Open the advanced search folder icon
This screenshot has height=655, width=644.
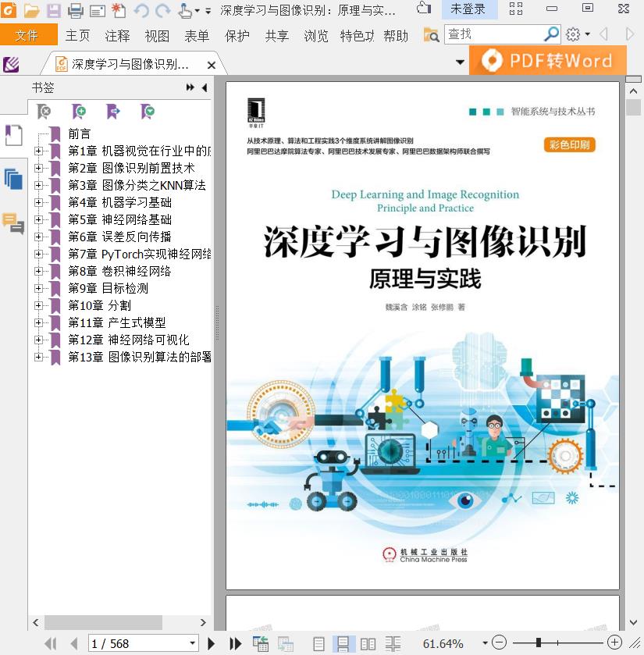click(x=431, y=34)
